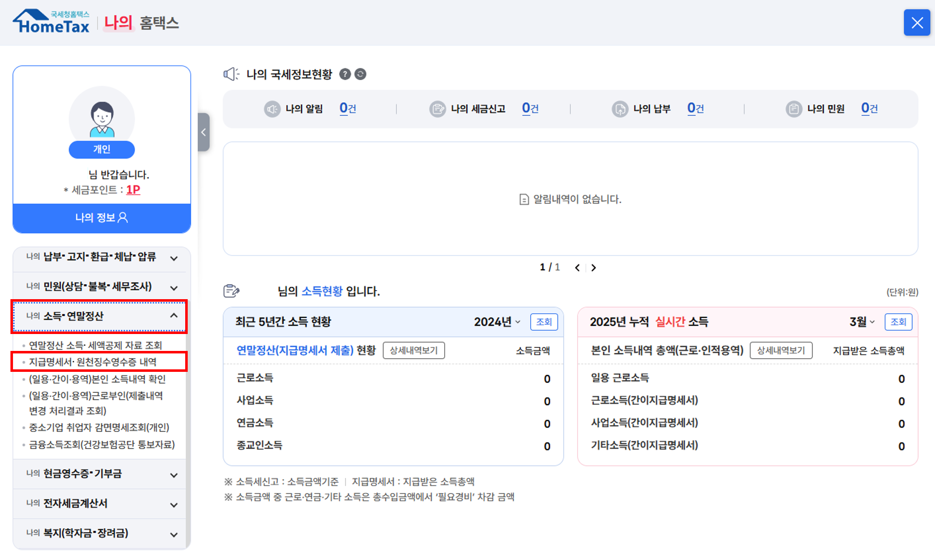Click the 나의 정보 button

[102, 218]
